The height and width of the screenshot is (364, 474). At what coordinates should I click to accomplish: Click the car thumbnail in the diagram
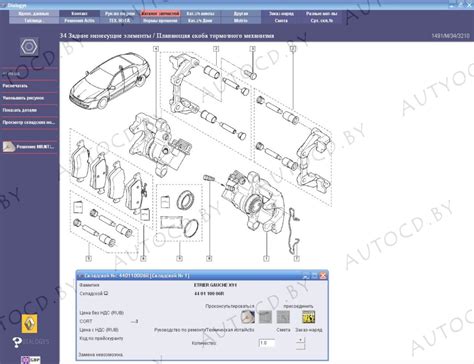110,81
